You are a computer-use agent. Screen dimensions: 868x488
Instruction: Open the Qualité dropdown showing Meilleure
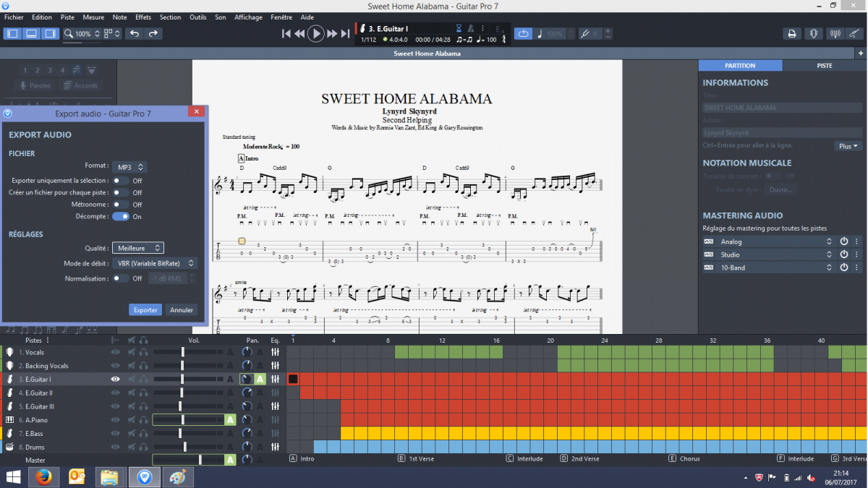tap(138, 248)
